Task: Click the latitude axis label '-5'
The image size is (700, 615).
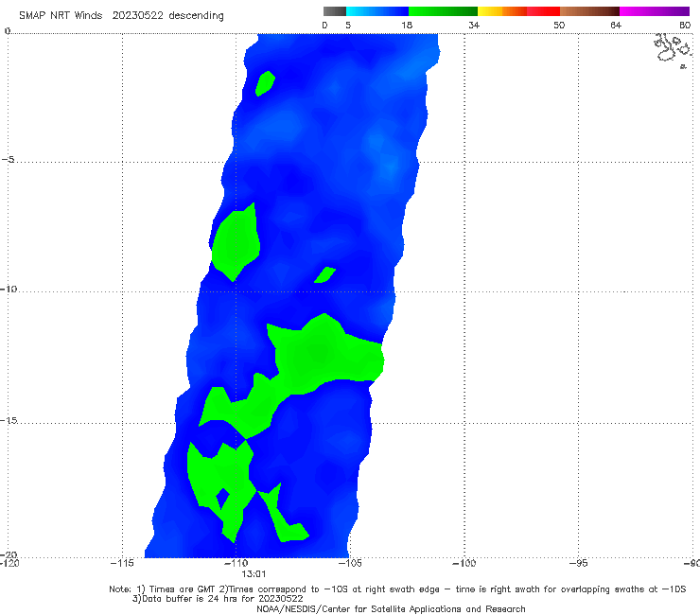Action: 8,160
